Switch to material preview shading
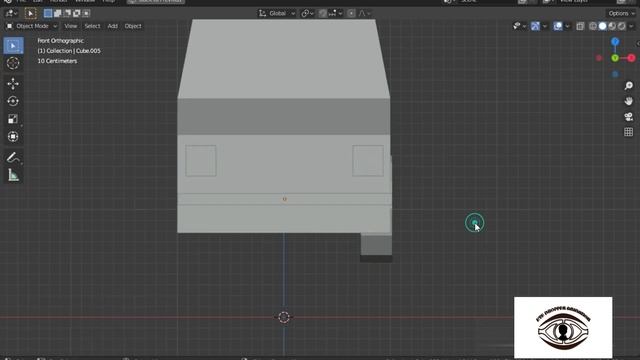 [612, 26]
